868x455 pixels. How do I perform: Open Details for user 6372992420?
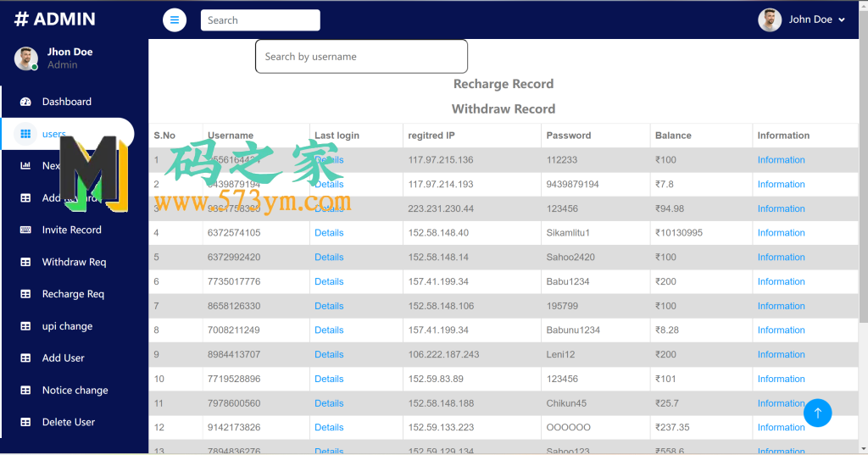pyautogui.click(x=329, y=258)
